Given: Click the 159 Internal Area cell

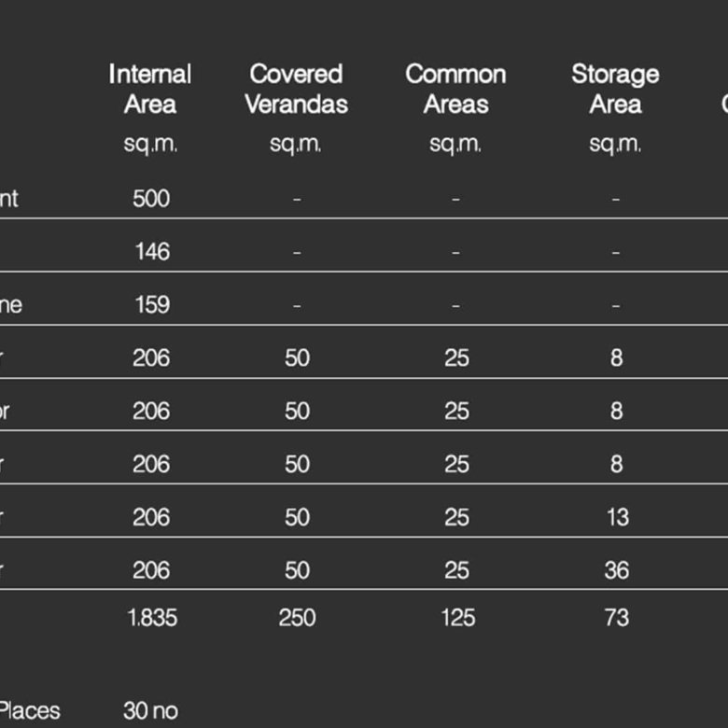Looking at the screenshot, I should click(x=150, y=304).
